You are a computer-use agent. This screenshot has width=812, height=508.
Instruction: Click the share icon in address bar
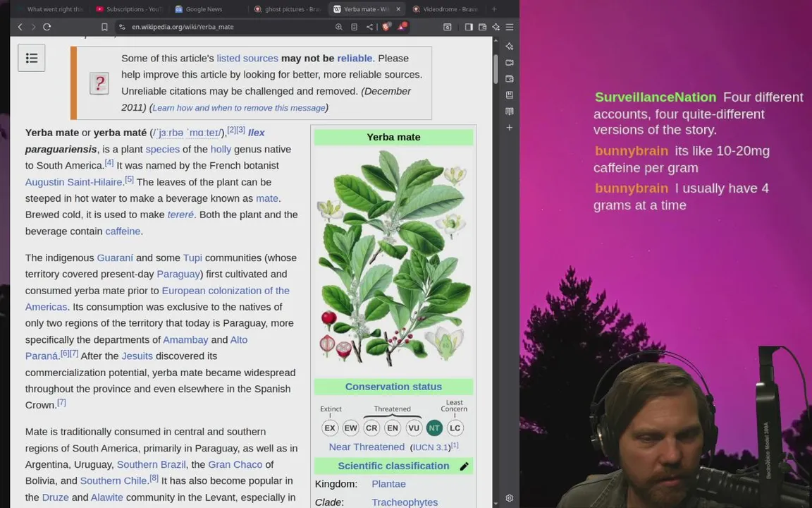[369, 27]
